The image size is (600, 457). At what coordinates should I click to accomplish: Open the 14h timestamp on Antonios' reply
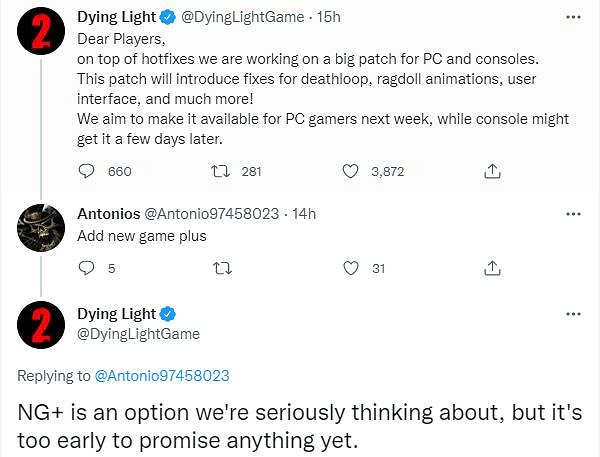[x=301, y=214]
